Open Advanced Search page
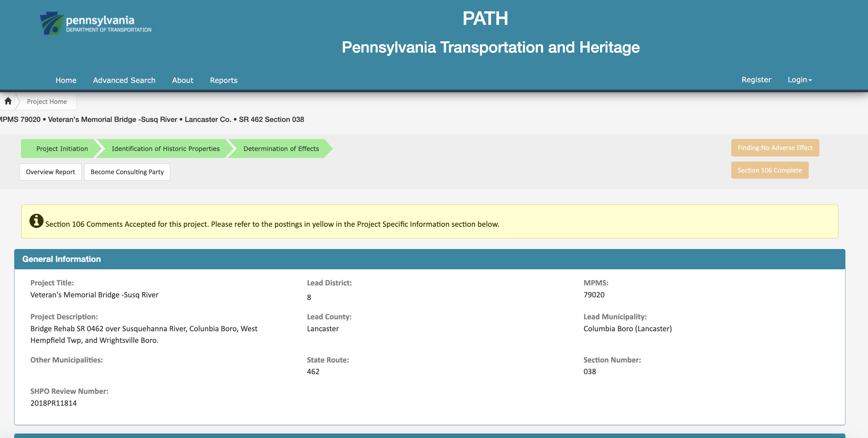 click(x=124, y=80)
